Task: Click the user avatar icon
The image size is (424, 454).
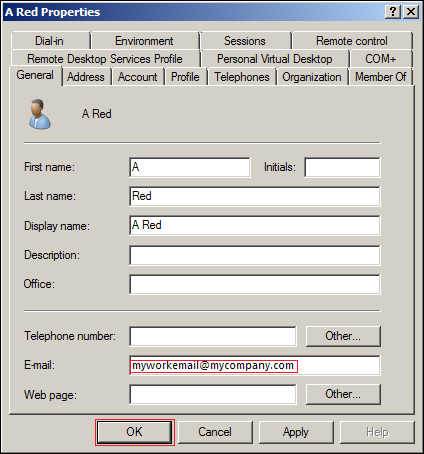Action: coord(40,114)
